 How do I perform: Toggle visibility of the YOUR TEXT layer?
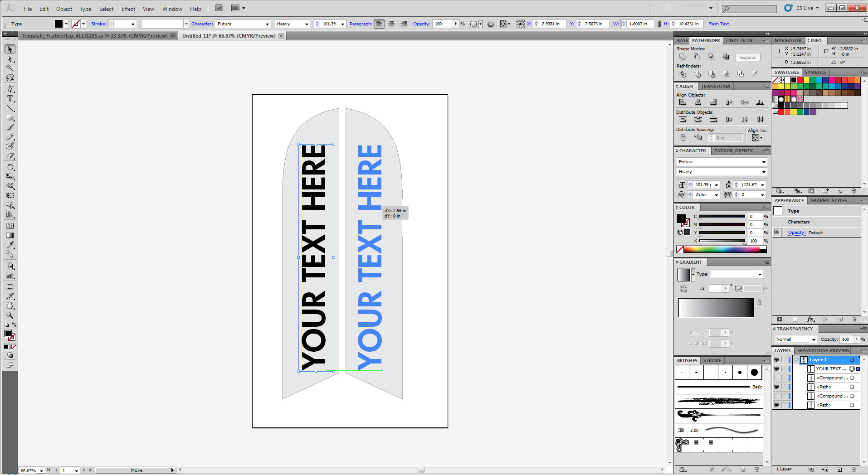pyautogui.click(x=776, y=368)
